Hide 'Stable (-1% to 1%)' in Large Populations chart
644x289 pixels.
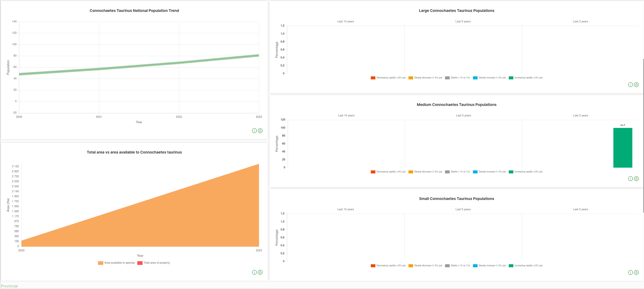458,78
